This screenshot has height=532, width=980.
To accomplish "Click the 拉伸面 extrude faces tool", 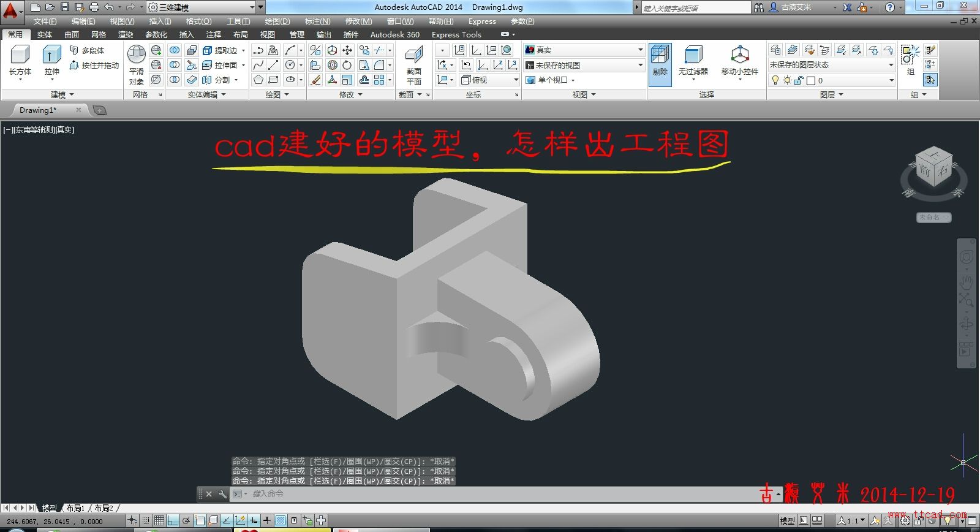I will pos(224,65).
